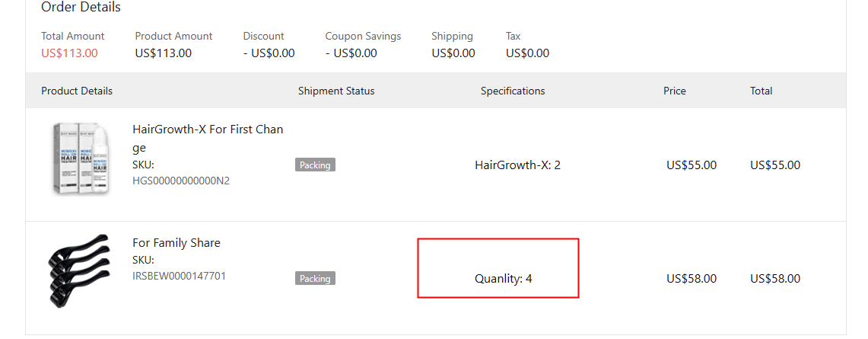The height and width of the screenshot is (339, 868).
Task: Click the Shipping label in order summary
Action: coord(452,37)
